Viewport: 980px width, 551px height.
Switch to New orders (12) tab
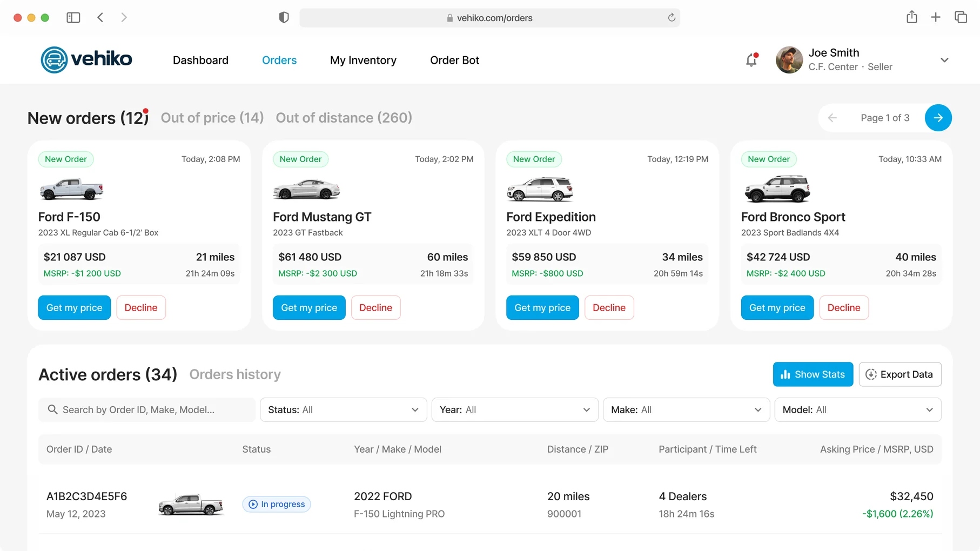[88, 118]
